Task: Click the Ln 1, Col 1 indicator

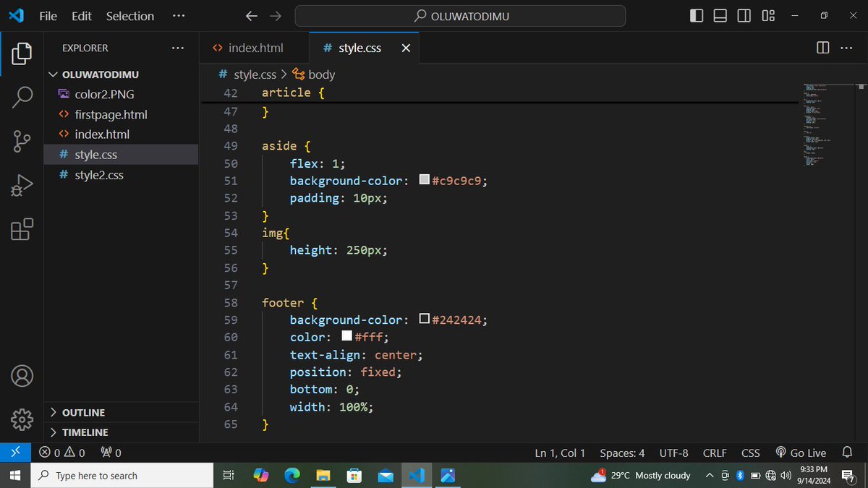Action: [561, 453]
